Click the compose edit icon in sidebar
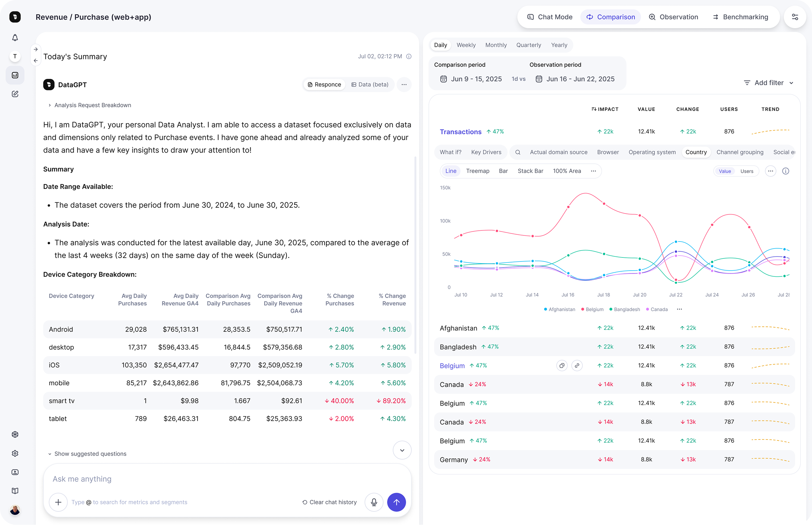812x525 pixels. point(15,94)
